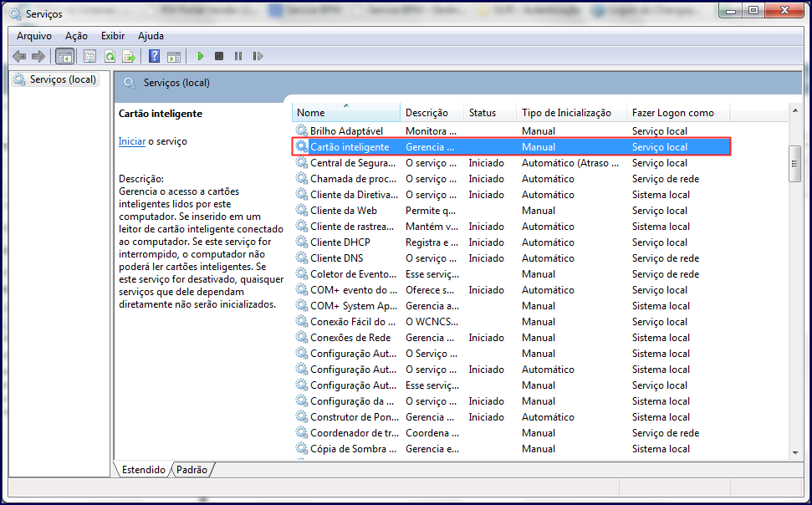The image size is (812, 505).
Task: Restart the service with the restart icon
Action: coord(258,56)
